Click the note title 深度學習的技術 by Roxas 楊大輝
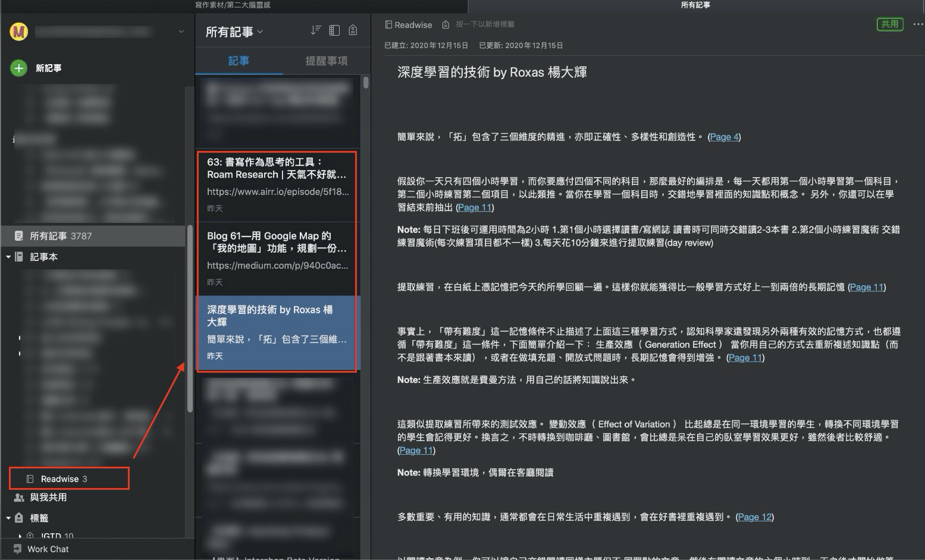Image resolution: width=925 pixels, height=560 pixels. (x=492, y=73)
